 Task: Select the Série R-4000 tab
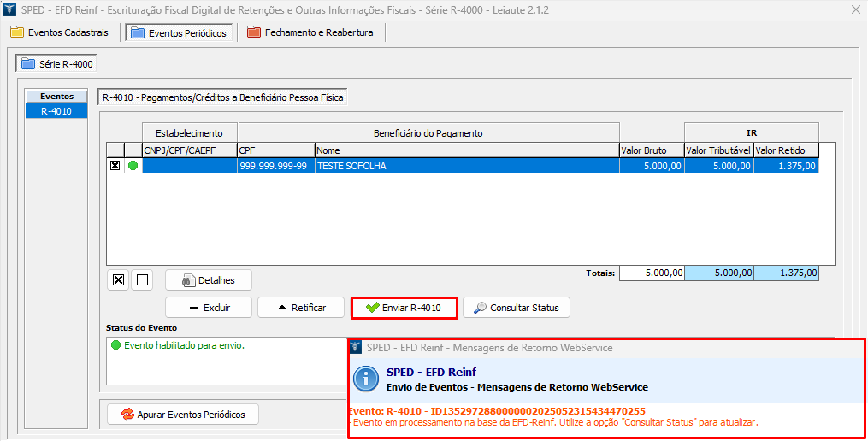[x=57, y=63]
